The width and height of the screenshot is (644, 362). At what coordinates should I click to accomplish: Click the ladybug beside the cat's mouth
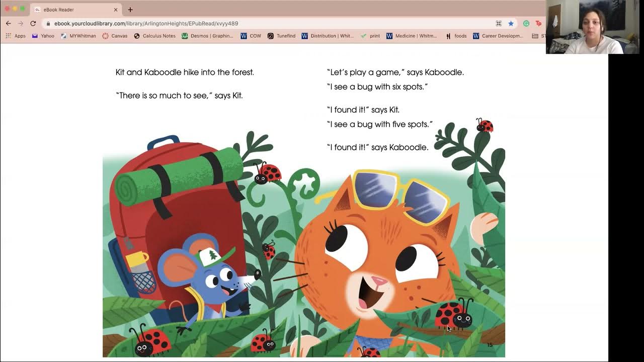[454, 314]
